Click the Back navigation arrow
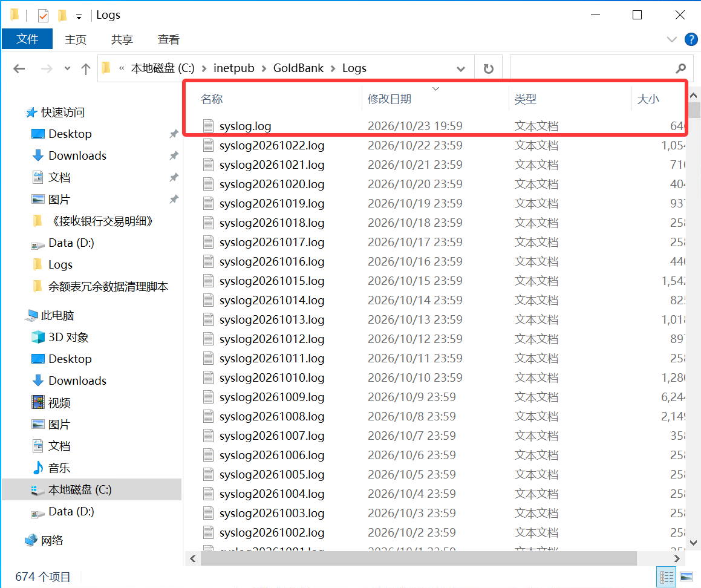 coord(19,68)
